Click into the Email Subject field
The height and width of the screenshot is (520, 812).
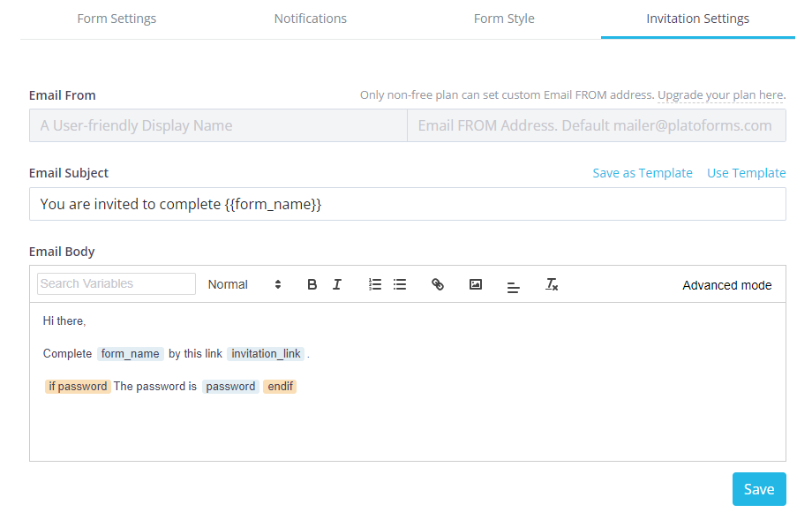pos(407,204)
